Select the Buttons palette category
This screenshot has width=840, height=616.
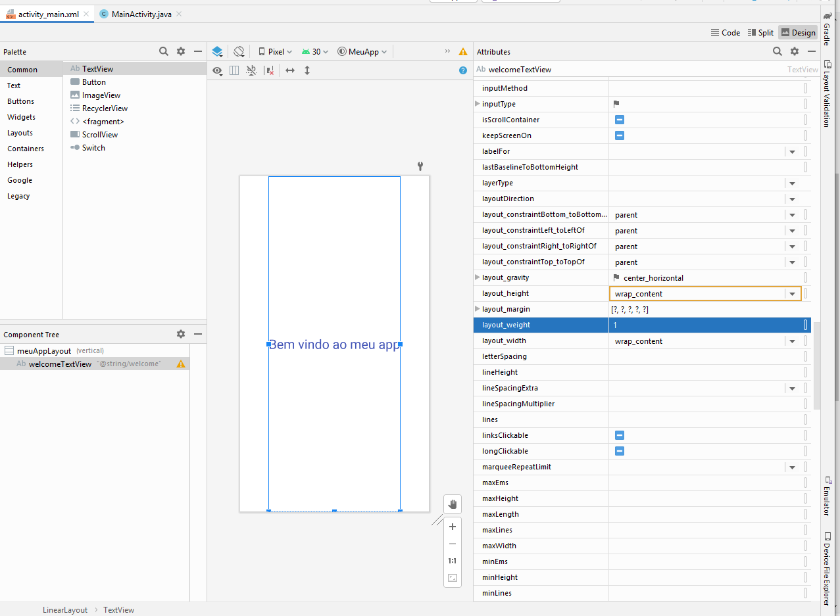(21, 101)
